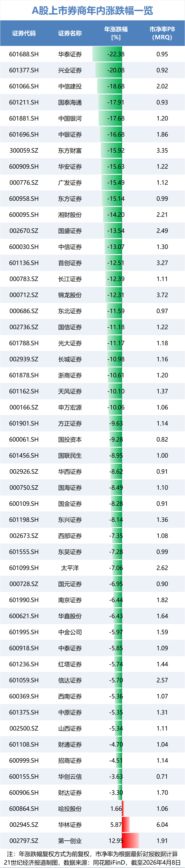Click the name 国海证券
The image size is (185, 868).
(x=70, y=487)
